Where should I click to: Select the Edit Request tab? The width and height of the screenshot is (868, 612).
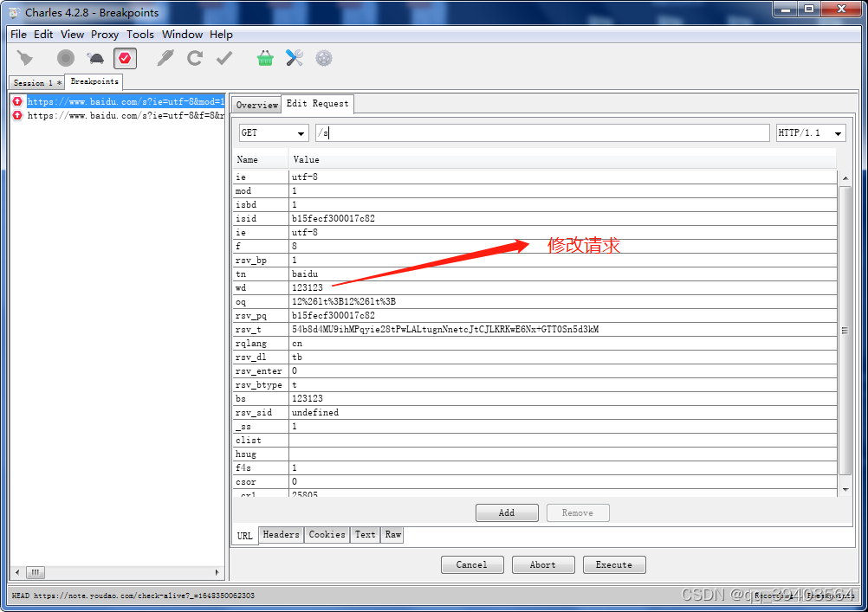(x=317, y=104)
